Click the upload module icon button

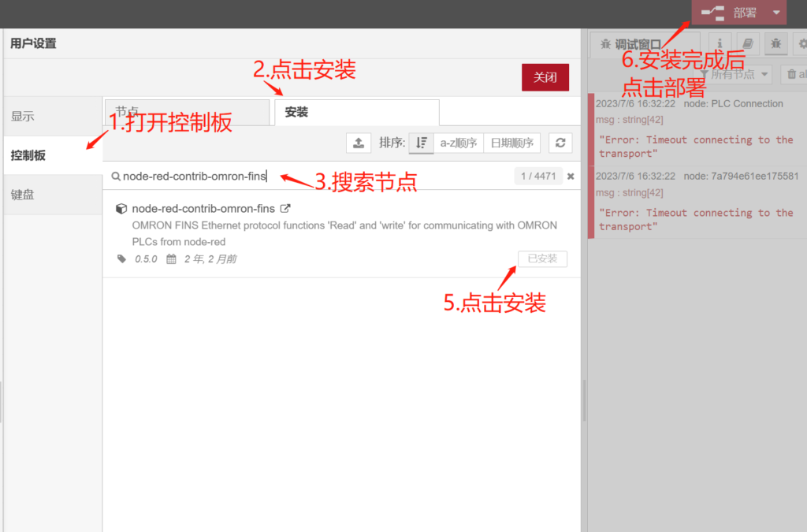(x=358, y=143)
